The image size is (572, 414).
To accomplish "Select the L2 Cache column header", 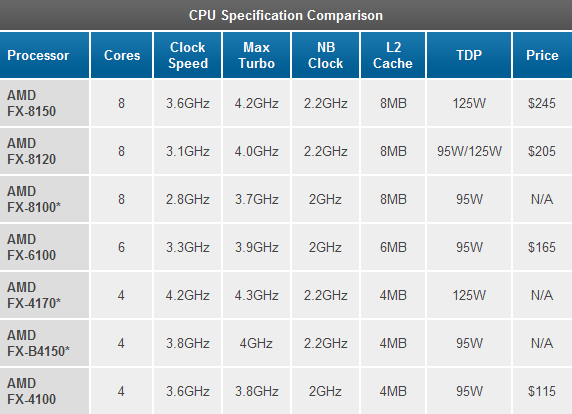I will [x=393, y=55].
